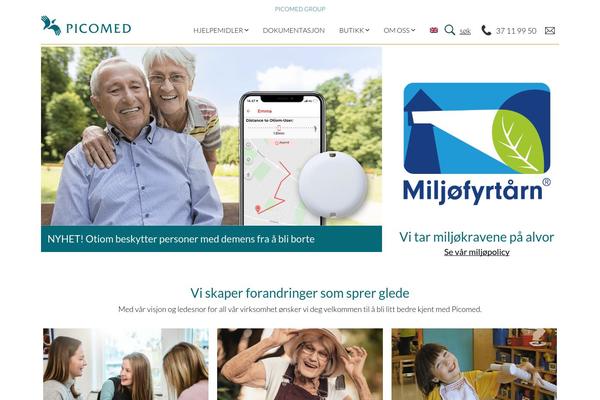Click the elderly couple hero image
This screenshot has width=600, height=400.
(x=211, y=136)
